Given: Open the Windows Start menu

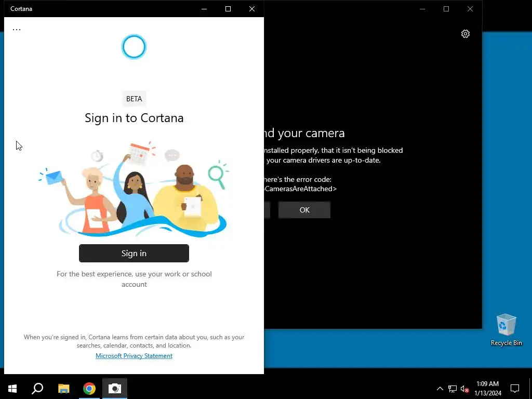Looking at the screenshot, I should point(12,388).
